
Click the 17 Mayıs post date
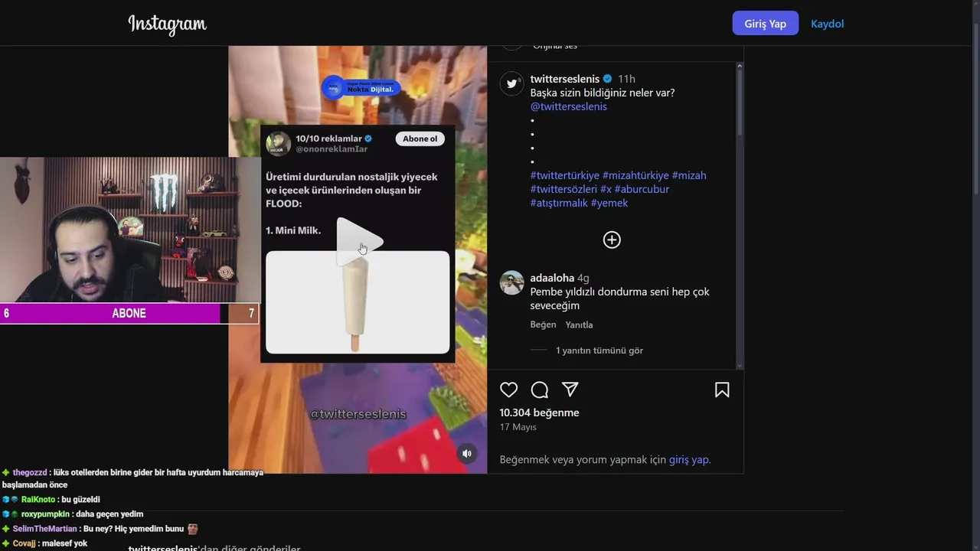(518, 427)
